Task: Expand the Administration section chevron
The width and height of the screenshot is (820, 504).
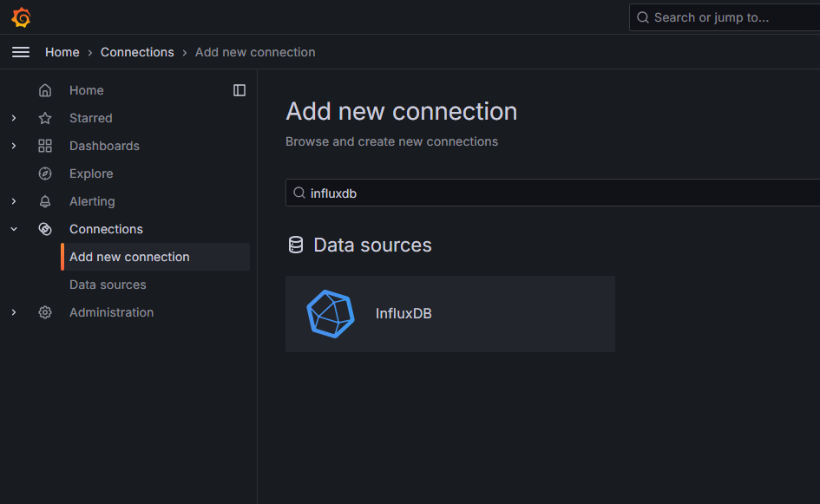Action: pyautogui.click(x=14, y=312)
